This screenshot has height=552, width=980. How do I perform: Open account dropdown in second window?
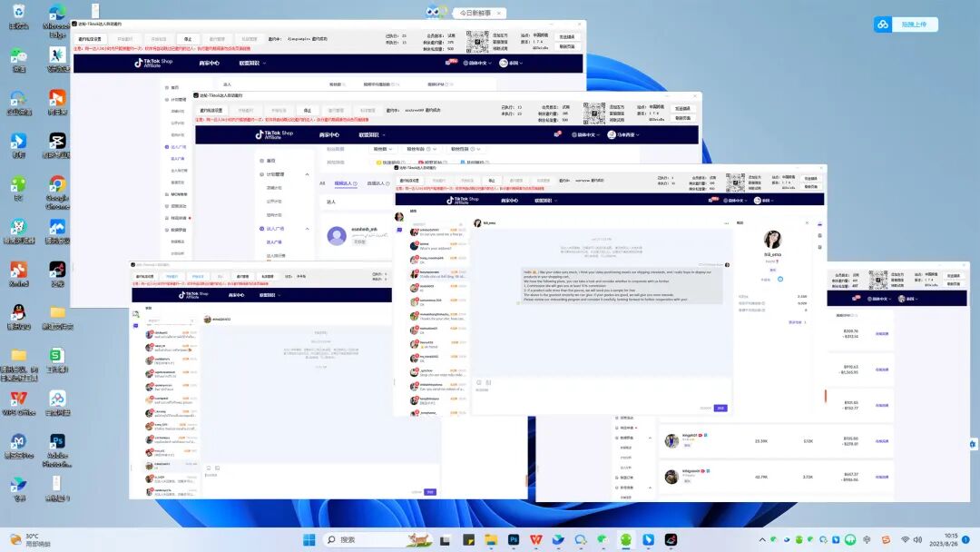623,135
